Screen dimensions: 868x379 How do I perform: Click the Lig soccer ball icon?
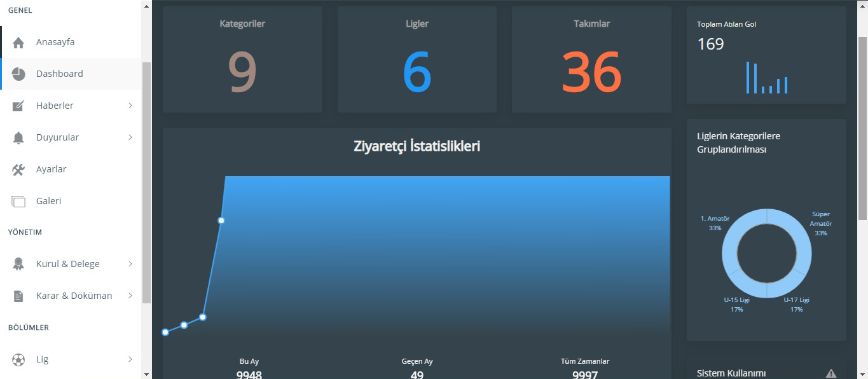tap(18, 360)
